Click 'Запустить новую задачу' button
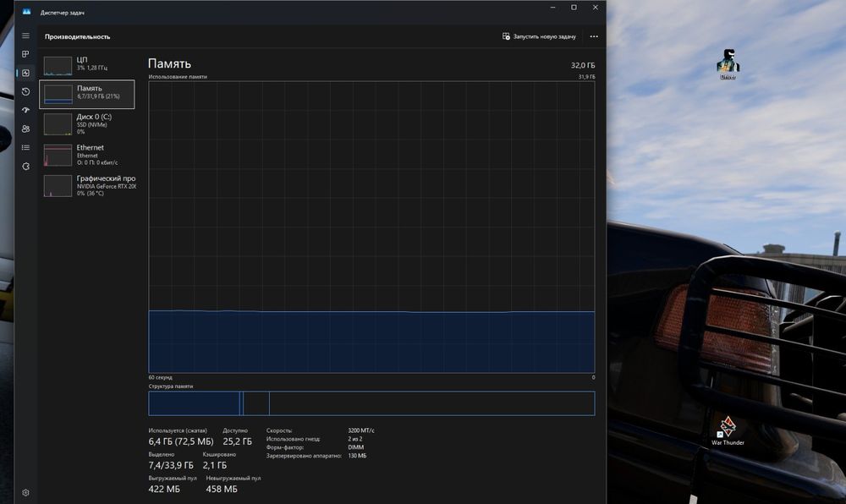Viewport: 846px width, 504px height. [539, 37]
